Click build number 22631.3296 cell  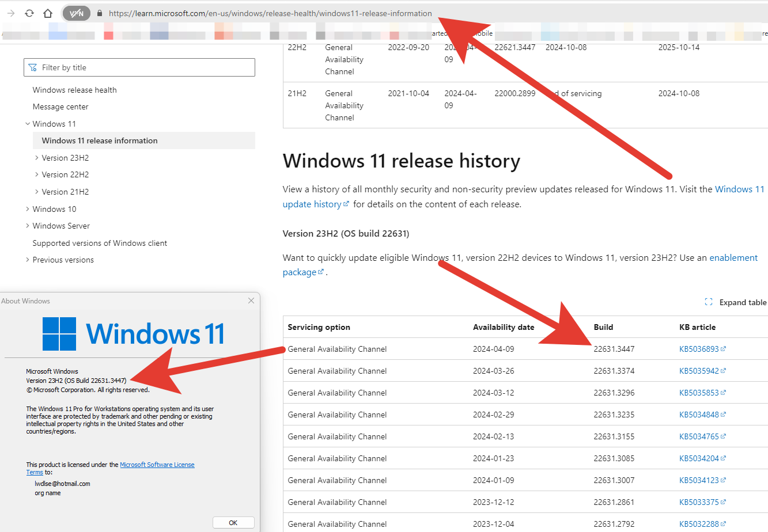coord(614,393)
